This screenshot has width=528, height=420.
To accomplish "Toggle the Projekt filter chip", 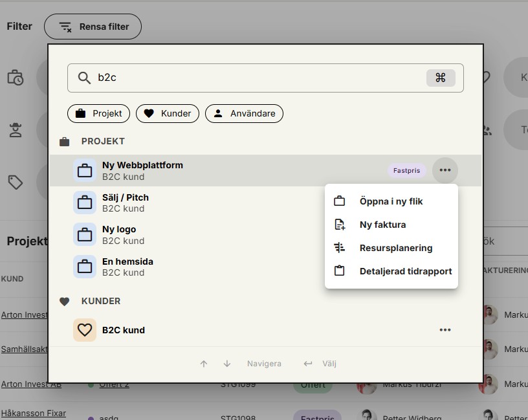I will point(99,113).
